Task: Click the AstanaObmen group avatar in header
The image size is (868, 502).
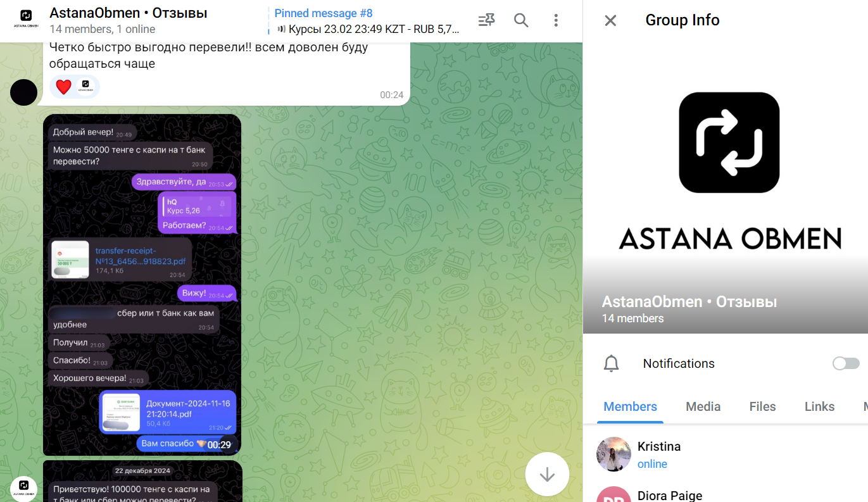Action: pos(26,20)
